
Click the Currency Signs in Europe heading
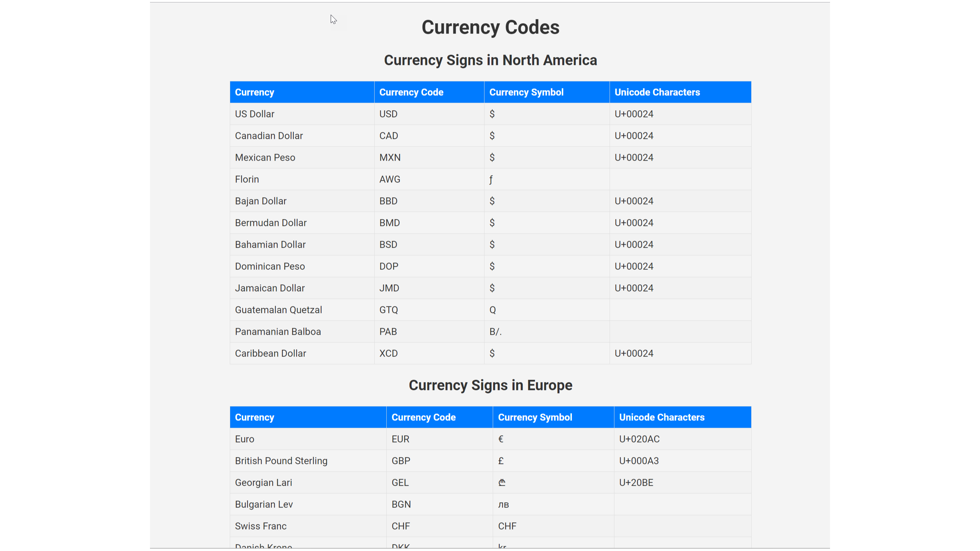490,385
